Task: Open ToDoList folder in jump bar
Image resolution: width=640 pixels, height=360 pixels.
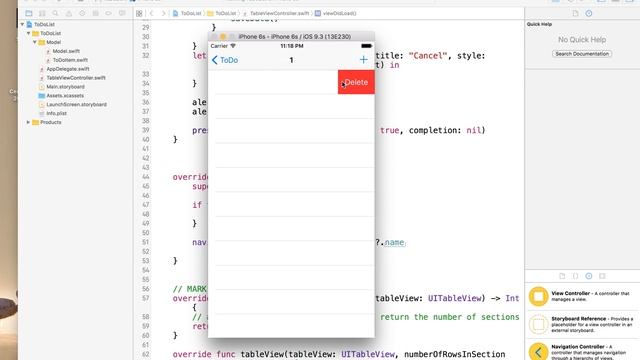Action: 222,13
